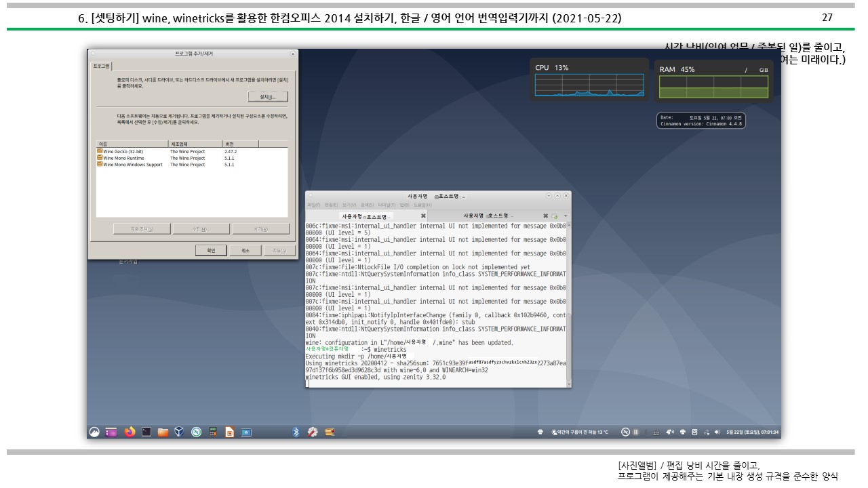Sort list by the 이름 column header

(132, 144)
